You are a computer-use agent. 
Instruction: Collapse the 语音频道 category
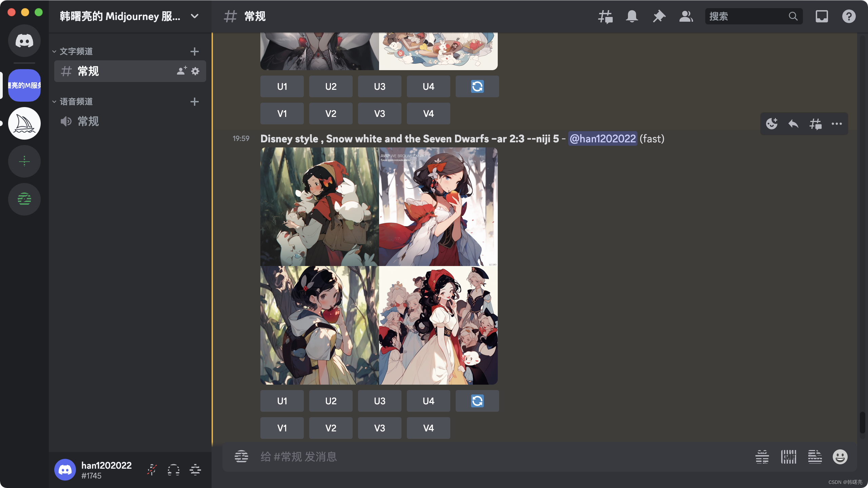coord(76,102)
